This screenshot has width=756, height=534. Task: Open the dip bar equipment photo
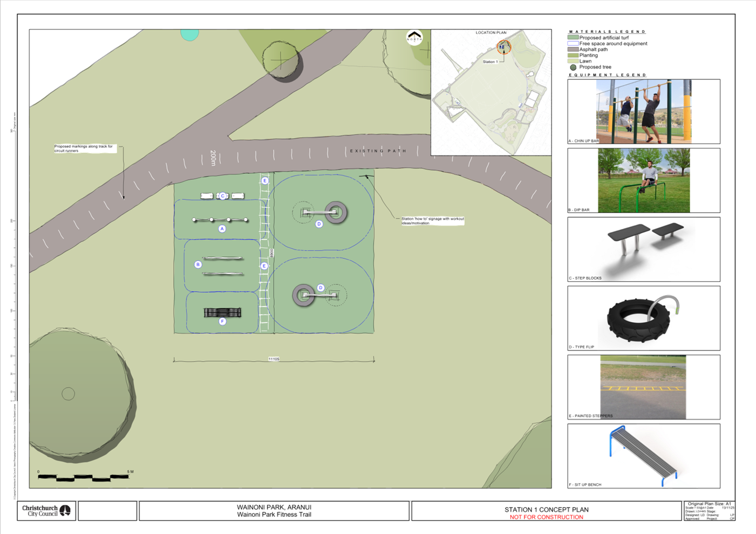click(x=643, y=180)
